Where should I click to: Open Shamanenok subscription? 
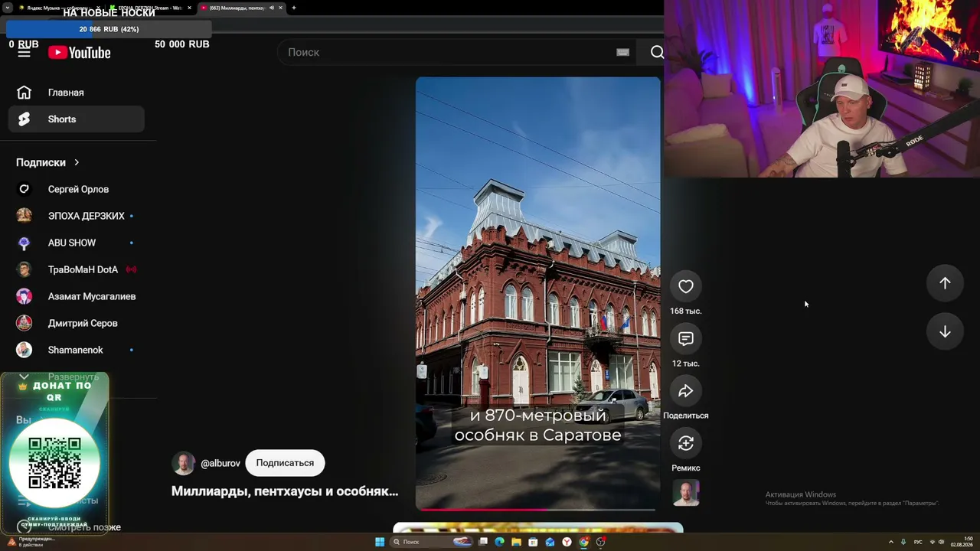(77, 350)
